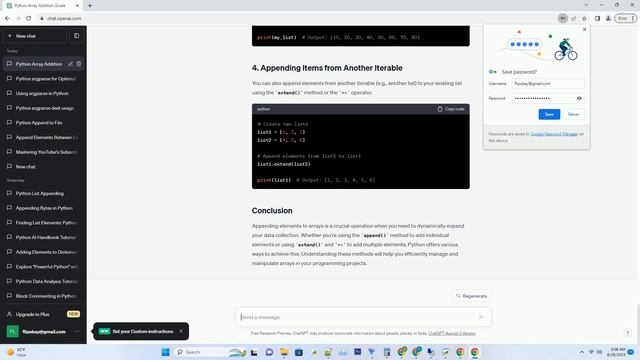This screenshot has height=360, width=640.
Task: Reload the current page
Action: pos(29,18)
